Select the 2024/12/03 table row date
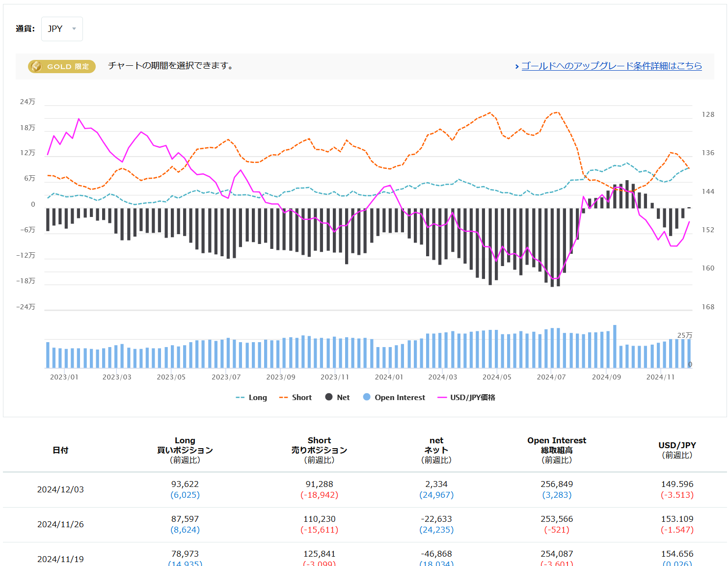This screenshot has width=728, height=566. pyautogui.click(x=60, y=489)
